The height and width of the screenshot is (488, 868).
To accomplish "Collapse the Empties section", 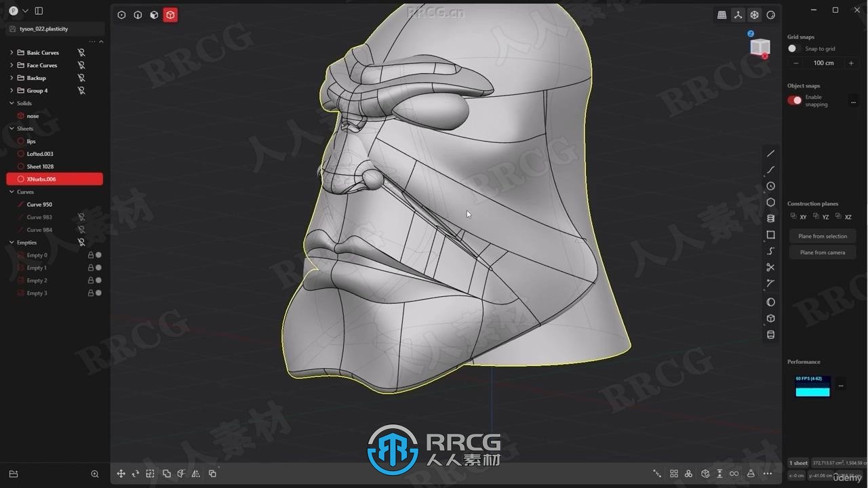I will coord(12,243).
